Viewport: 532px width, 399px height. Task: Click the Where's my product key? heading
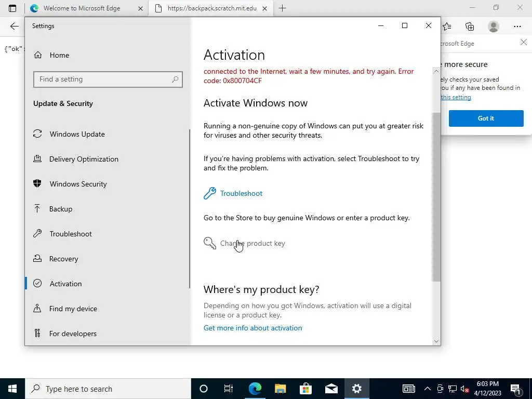261,289
